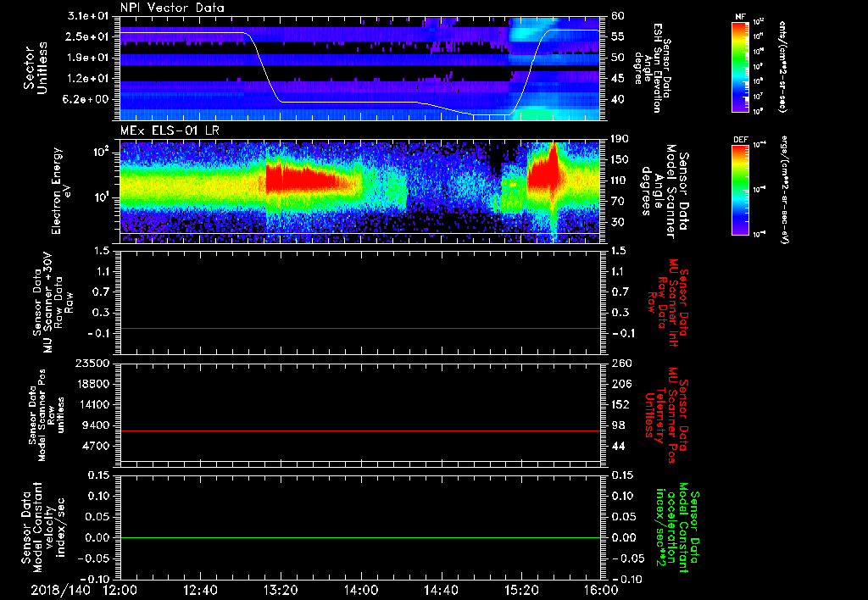Click the 190 scanner angle tick label

[620, 139]
